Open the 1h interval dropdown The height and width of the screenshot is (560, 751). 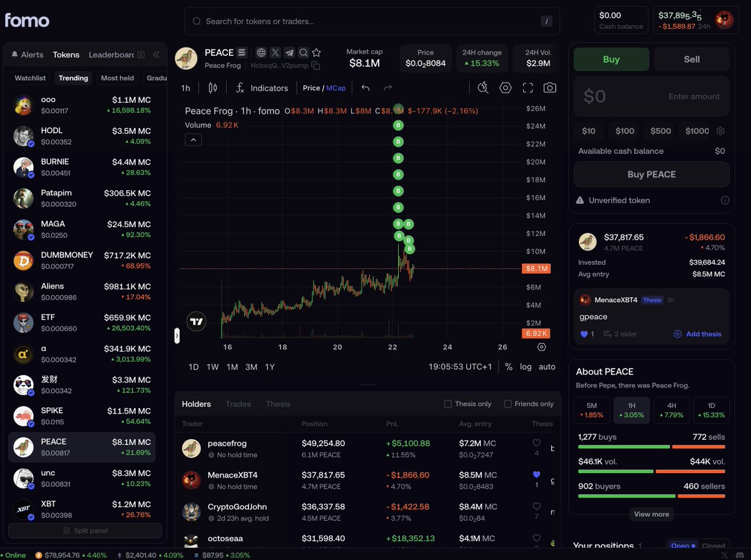click(185, 88)
